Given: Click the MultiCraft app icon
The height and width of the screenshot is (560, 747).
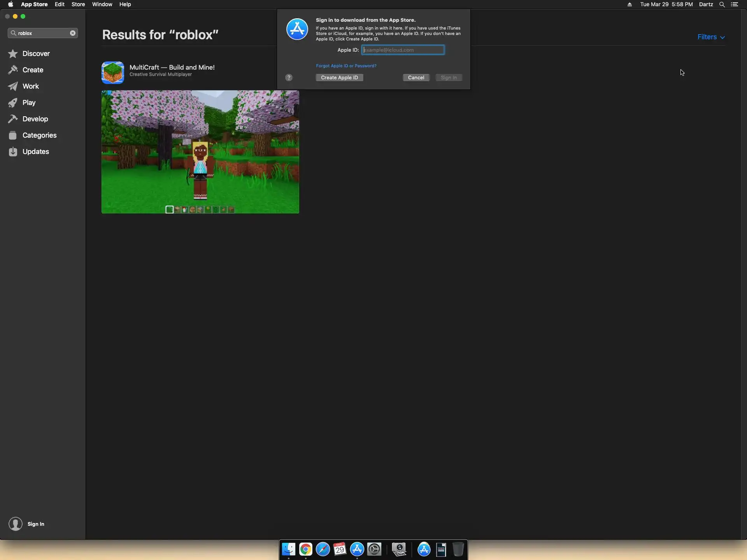Looking at the screenshot, I should pyautogui.click(x=113, y=72).
